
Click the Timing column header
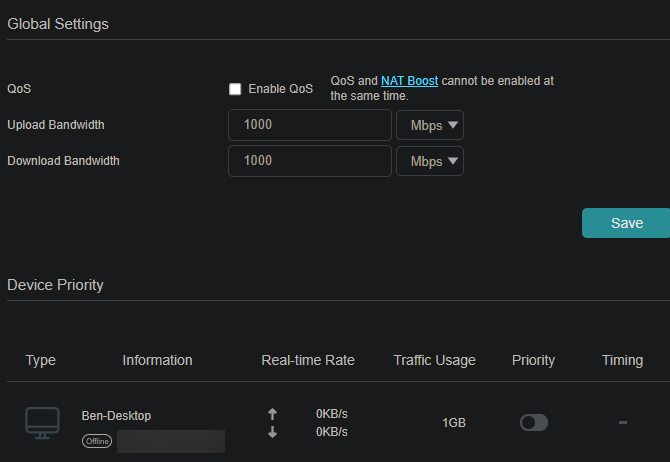tap(622, 360)
